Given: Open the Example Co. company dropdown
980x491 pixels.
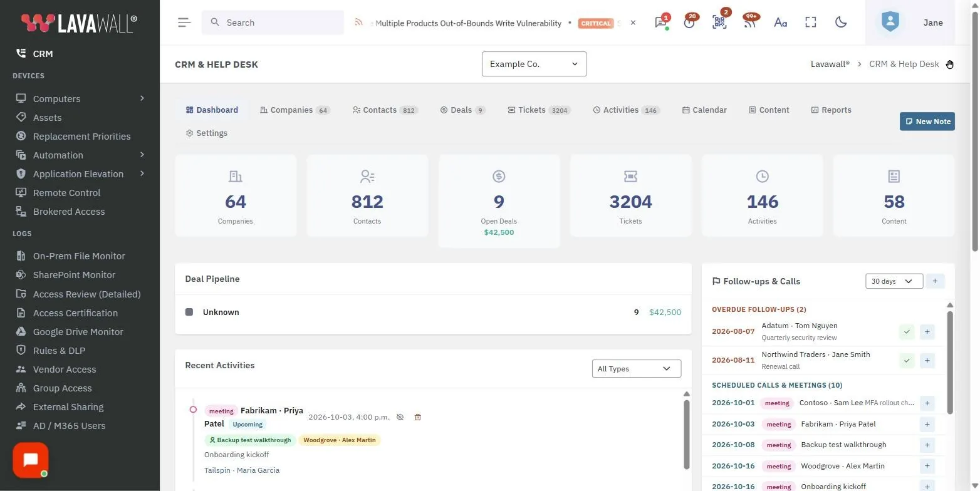Looking at the screenshot, I should (534, 64).
